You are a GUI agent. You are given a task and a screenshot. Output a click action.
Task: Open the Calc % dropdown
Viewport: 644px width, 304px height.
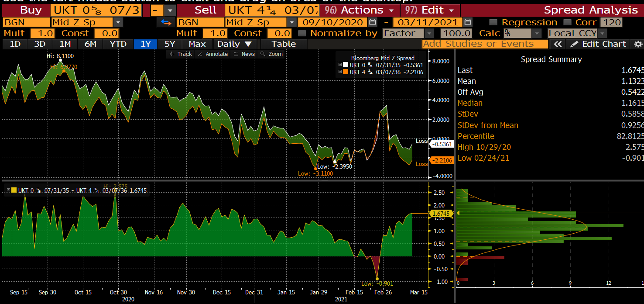pyautogui.click(x=538, y=33)
